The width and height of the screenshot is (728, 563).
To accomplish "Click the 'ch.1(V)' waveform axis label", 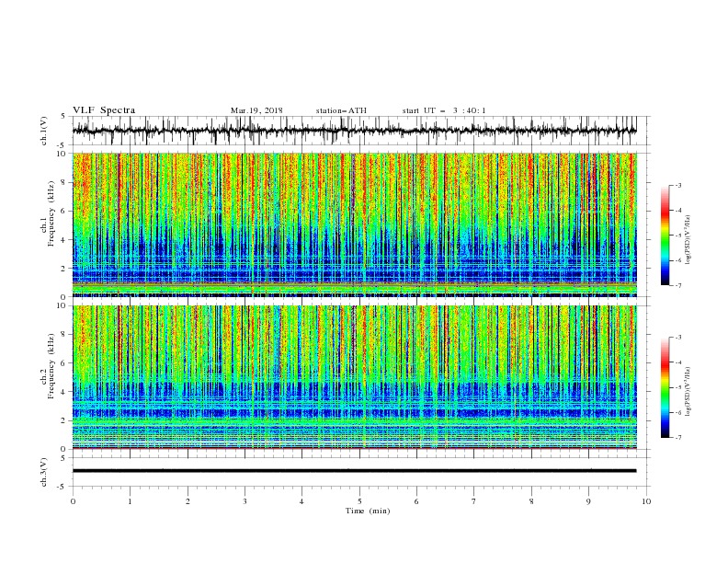I will click(x=44, y=131).
